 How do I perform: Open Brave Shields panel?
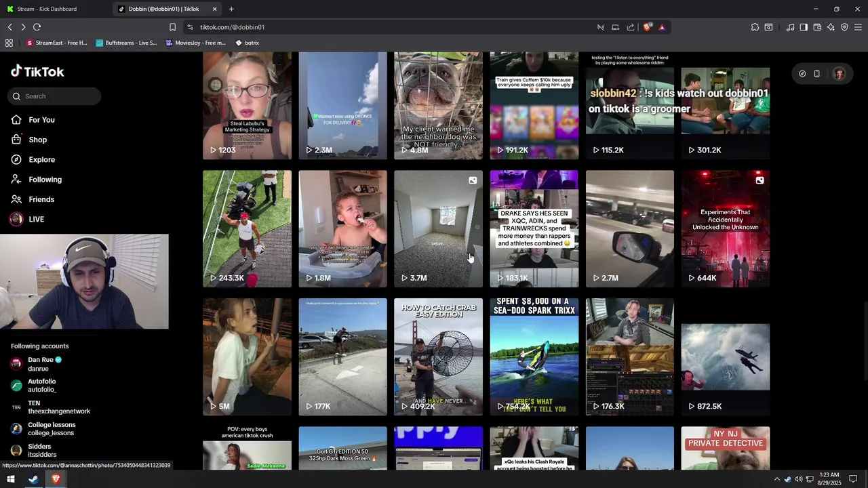click(x=647, y=27)
